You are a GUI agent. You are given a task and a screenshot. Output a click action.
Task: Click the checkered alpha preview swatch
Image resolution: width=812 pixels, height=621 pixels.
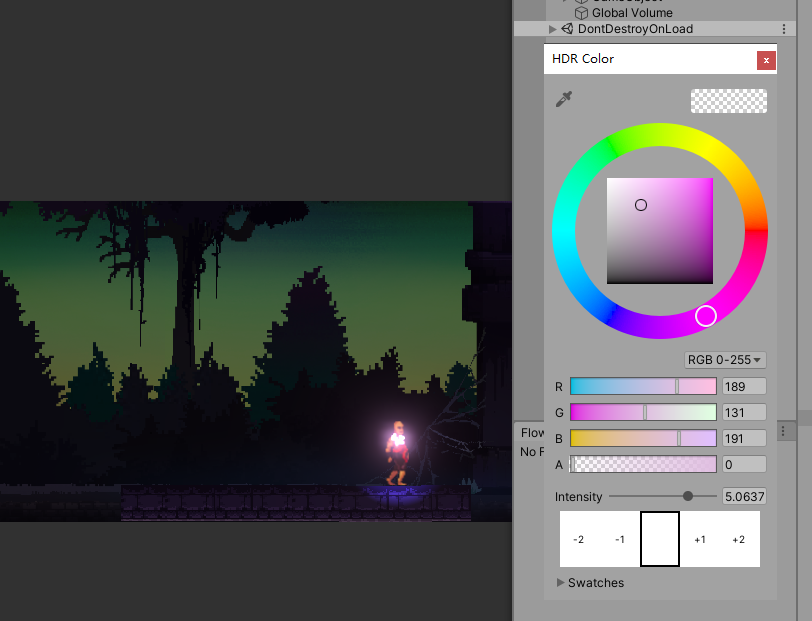coord(728,100)
